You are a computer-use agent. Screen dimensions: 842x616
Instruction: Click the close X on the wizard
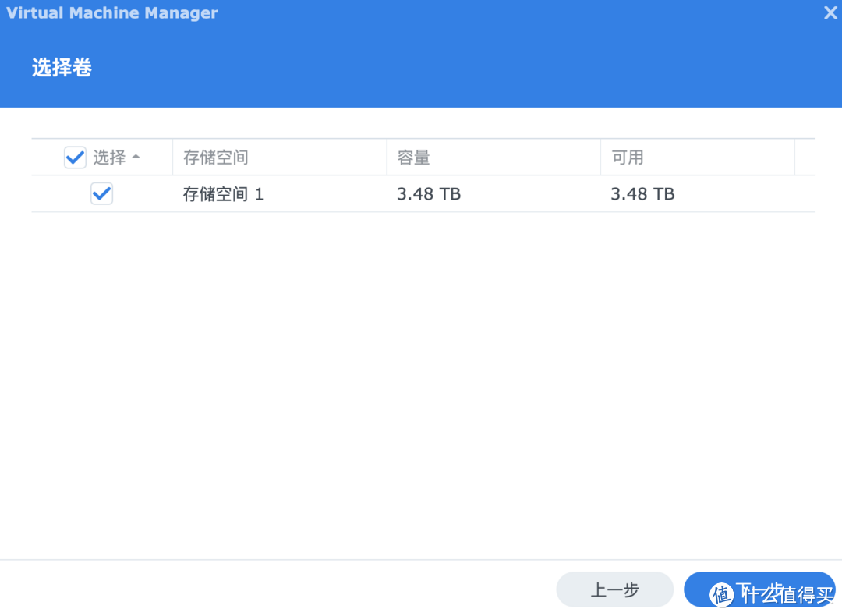(x=830, y=12)
